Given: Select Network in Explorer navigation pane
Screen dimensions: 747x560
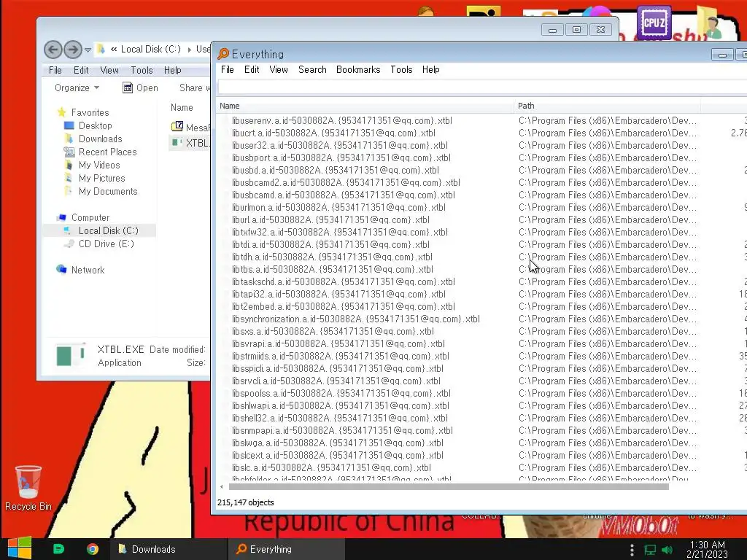Looking at the screenshot, I should pyautogui.click(x=88, y=270).
